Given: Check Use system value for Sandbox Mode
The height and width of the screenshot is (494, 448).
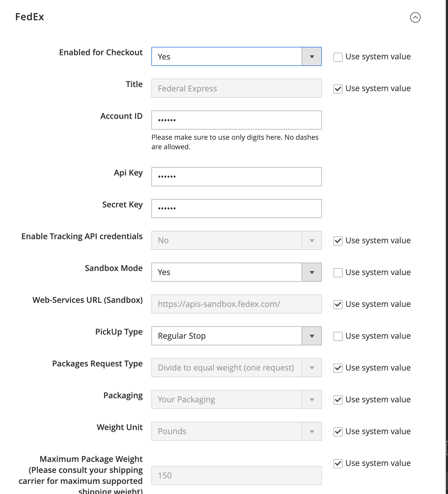Looking at the screenshot, I should (x=338, y=273).
